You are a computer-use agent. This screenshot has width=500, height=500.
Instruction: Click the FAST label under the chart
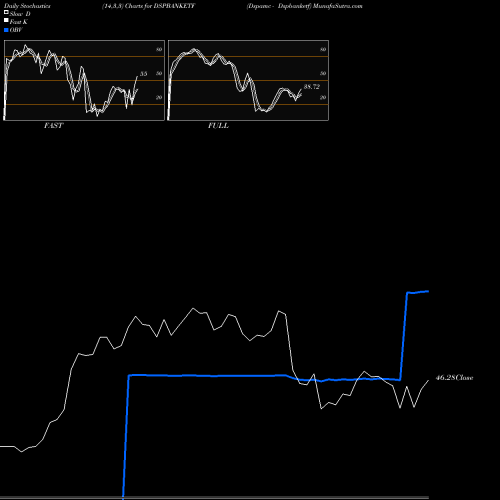coord(53,126)
